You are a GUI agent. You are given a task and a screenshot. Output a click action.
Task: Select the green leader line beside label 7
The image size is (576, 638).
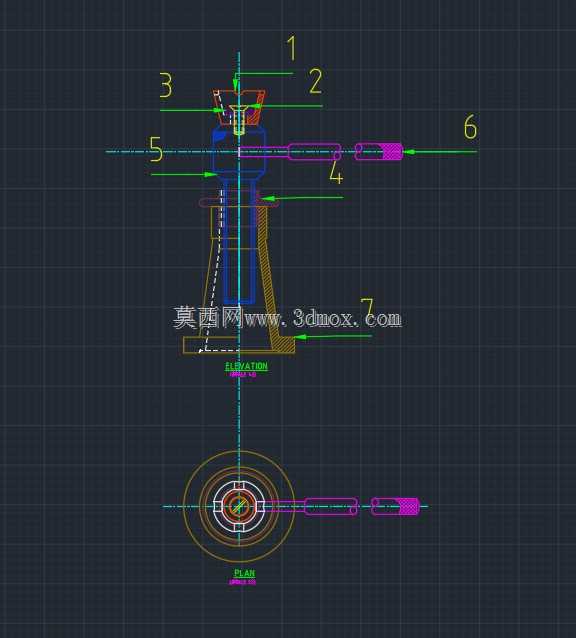pyautogui.click(x=333, y=336)
